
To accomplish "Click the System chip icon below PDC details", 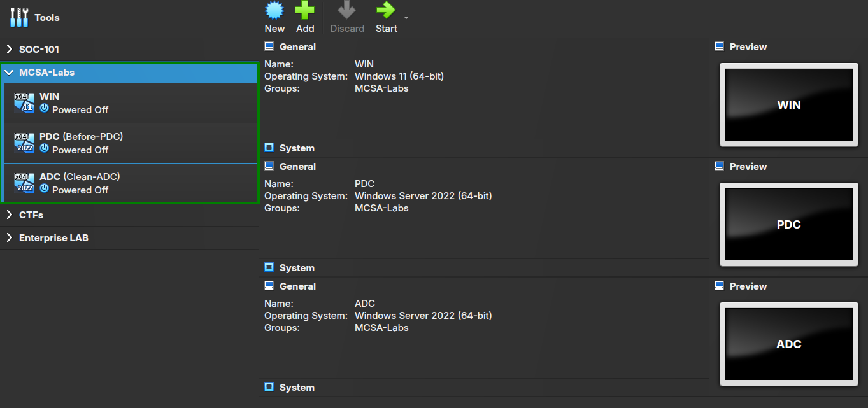I will (x=269, y=267).
